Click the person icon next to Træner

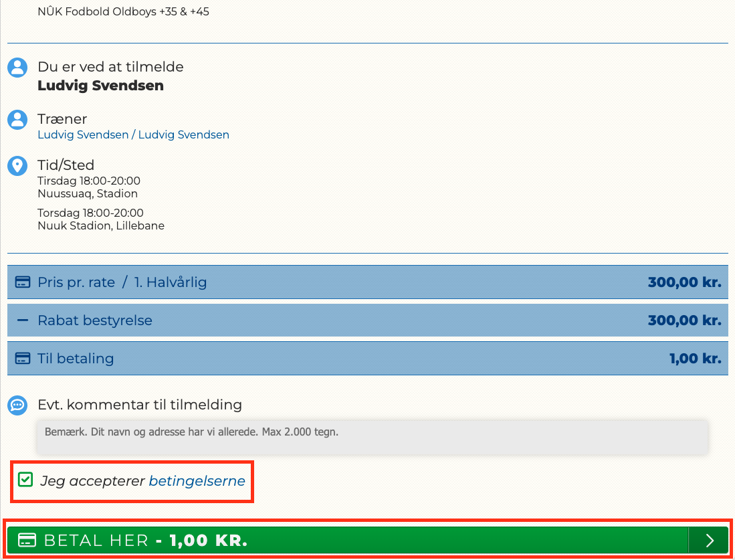pos(17,120)
